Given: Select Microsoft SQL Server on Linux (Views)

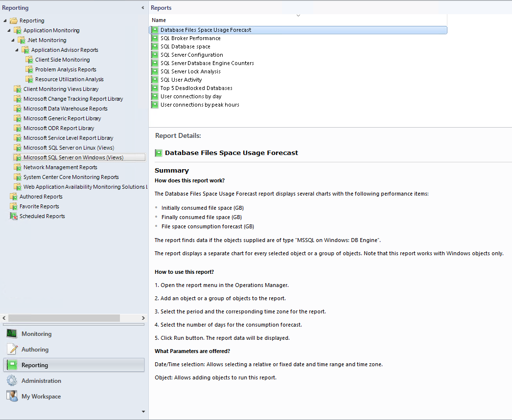Looking at the screenshot, I should [69, 148].
